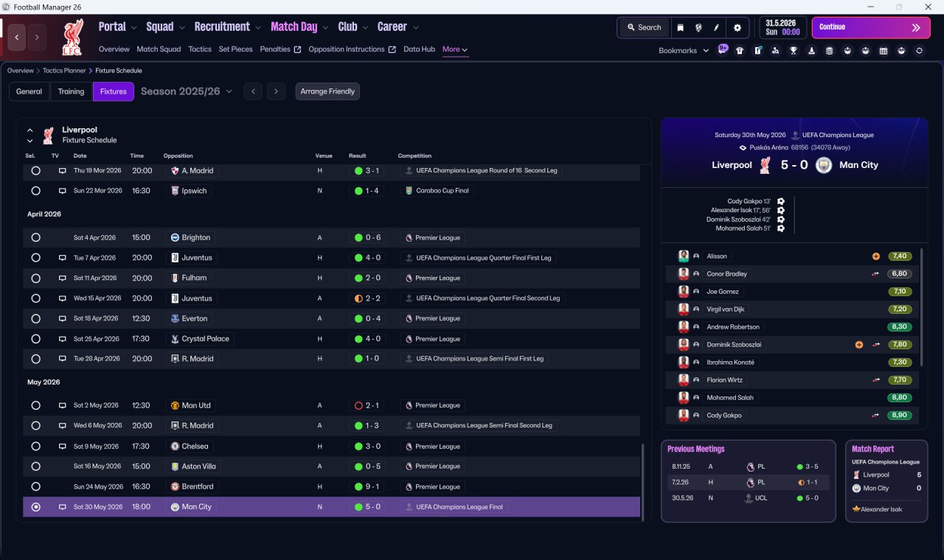The width and height of the screenshot is (944, 560).
Task: Click the shirt squad shortcut icon
Action: pos(740,51)
